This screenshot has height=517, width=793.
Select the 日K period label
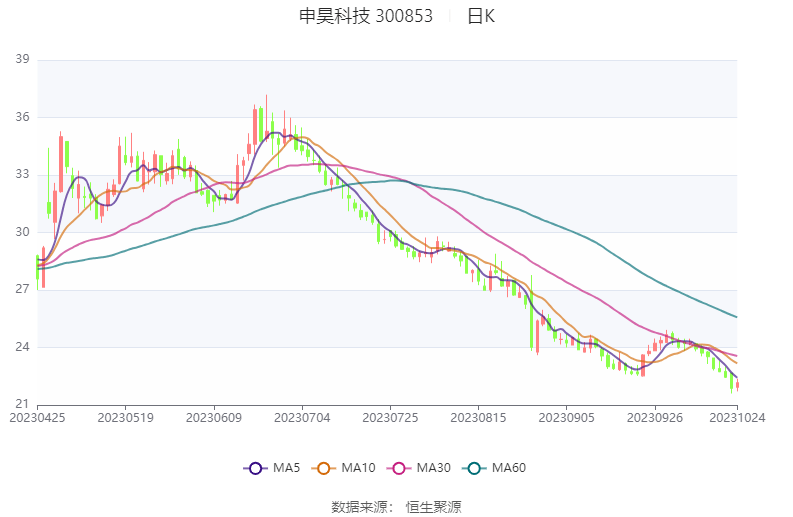[481, 17]
